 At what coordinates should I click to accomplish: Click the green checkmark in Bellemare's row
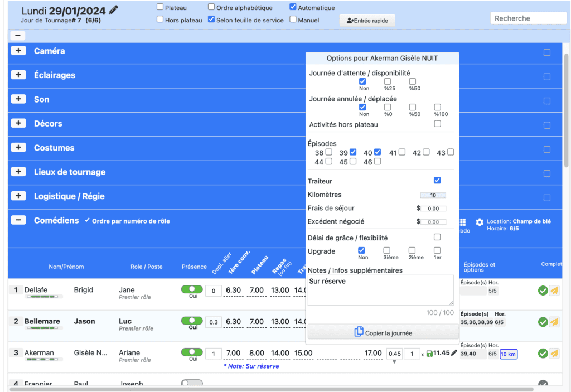(543, 322)
